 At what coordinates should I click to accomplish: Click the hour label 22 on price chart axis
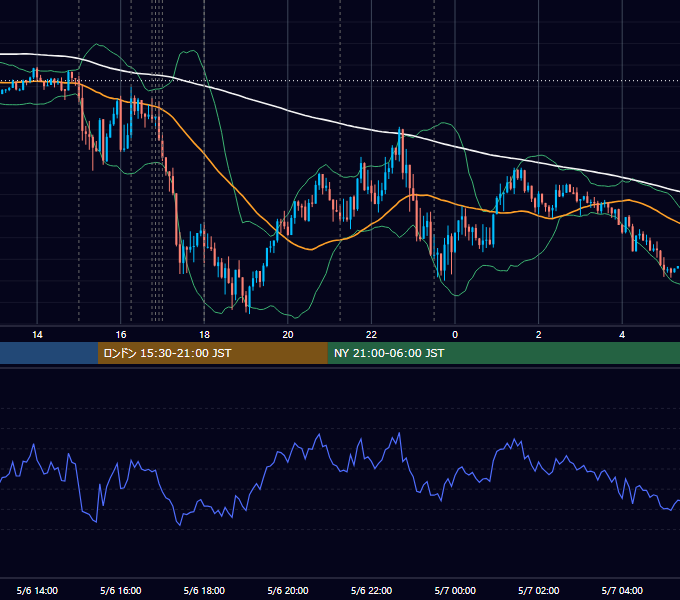[x=371, y=335]
